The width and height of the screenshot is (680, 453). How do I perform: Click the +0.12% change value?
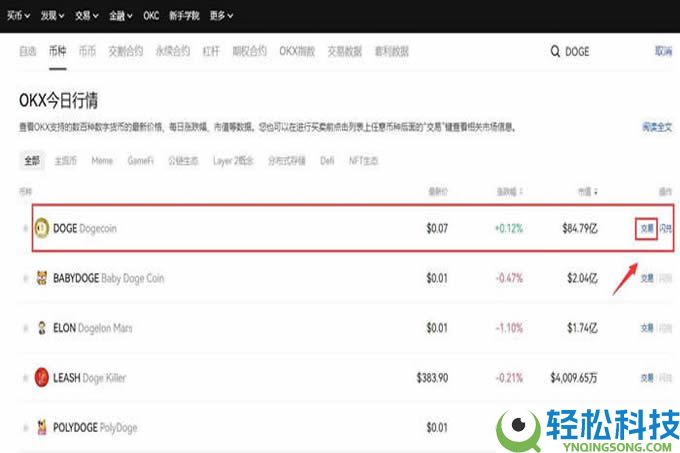(509, 228)
